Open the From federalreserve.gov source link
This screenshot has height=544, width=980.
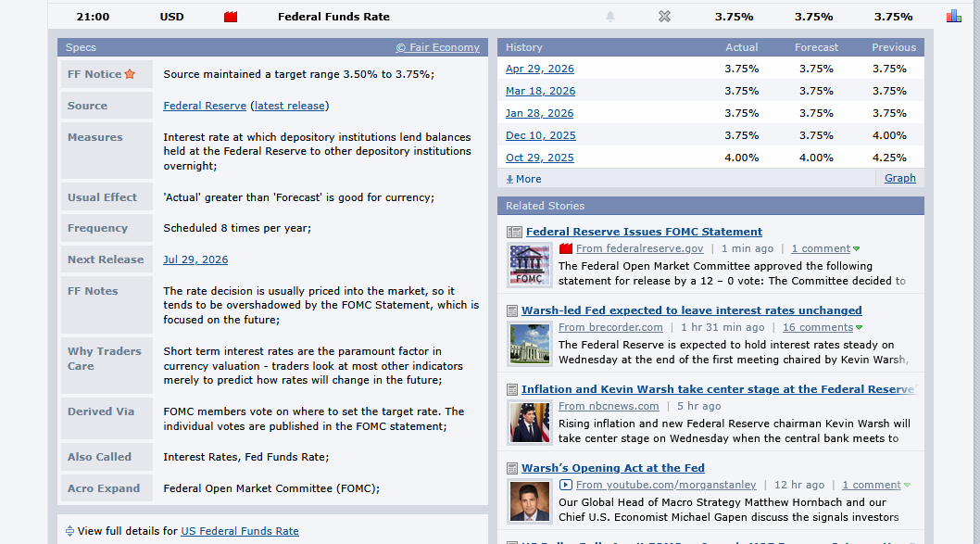(640, 248)
